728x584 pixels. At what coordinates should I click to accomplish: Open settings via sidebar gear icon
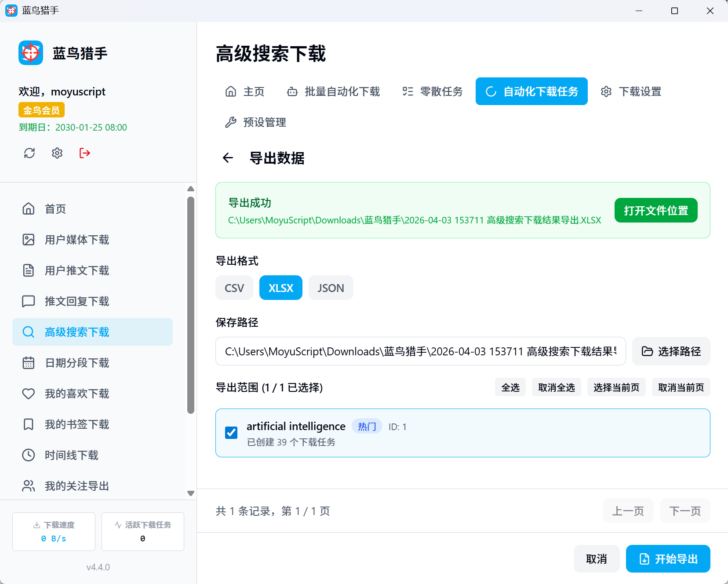click(57, 153)
